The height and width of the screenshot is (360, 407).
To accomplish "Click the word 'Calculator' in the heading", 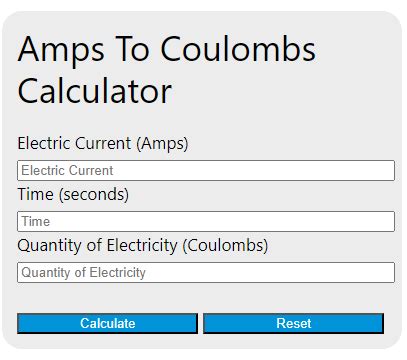I will point(95,91).
